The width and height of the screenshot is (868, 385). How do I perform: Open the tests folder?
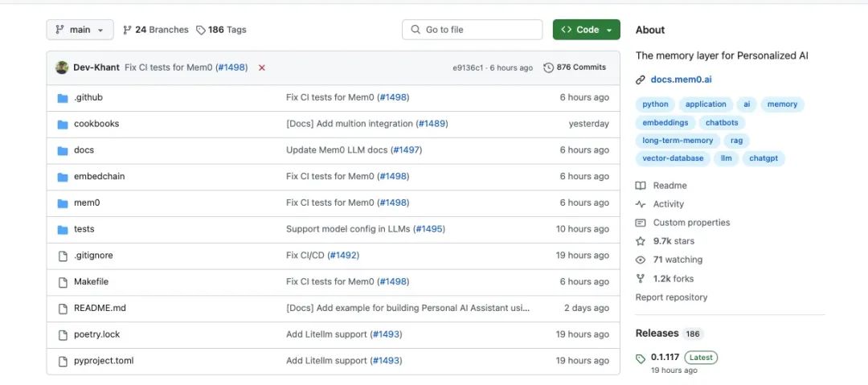point(84,229)
